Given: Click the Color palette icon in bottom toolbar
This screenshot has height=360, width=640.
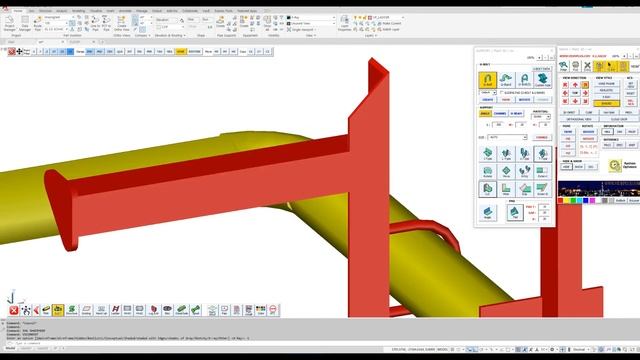Looking at the screenshot, I should (x=260, y=311).
